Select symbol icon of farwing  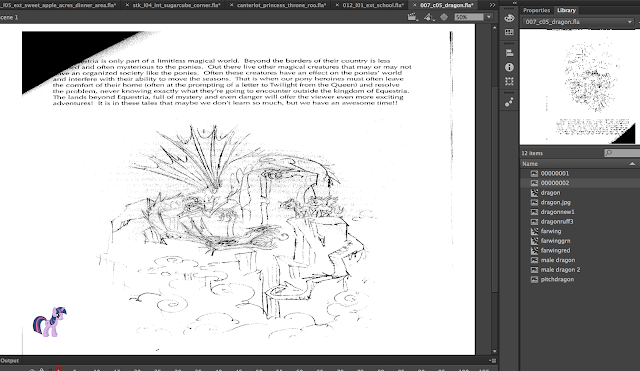coord(534,231)
